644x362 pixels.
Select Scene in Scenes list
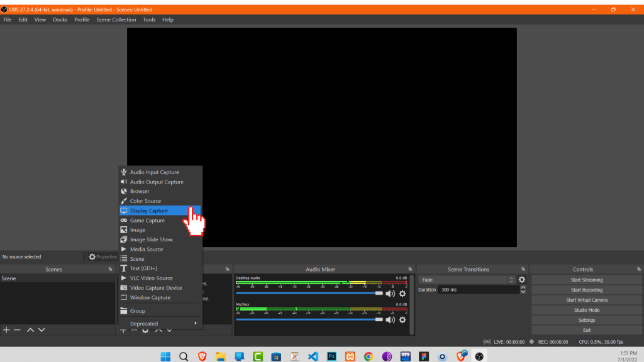pyautogui.click(x=57, y=278)
